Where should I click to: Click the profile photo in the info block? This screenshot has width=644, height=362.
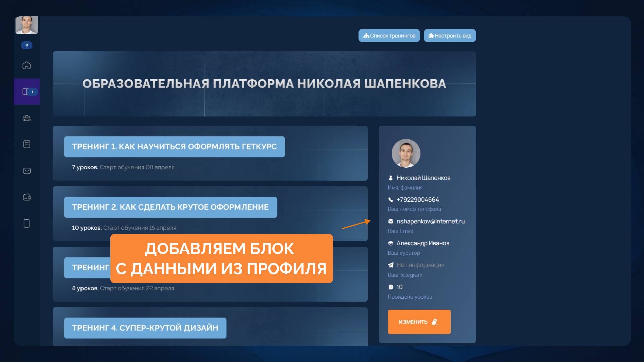(406, 153)
